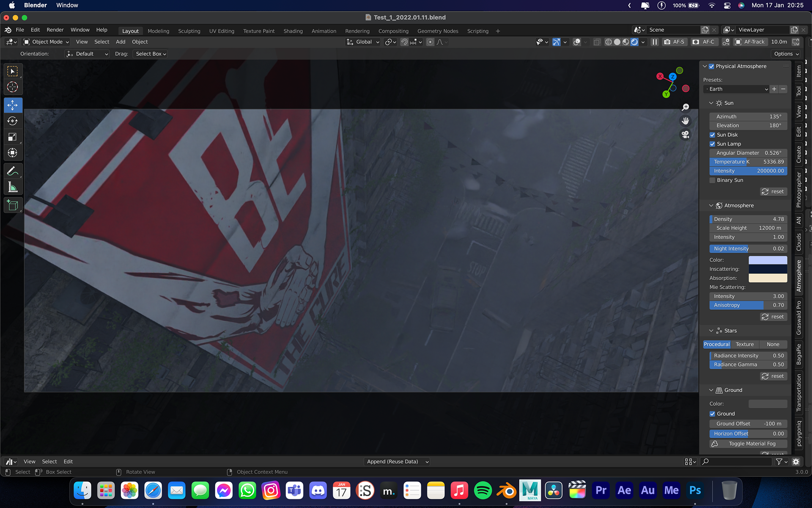The width and height of the screenshot is (812, 508).
Task: Click the zoom view magnifier icon
Action: click(686, 108)
